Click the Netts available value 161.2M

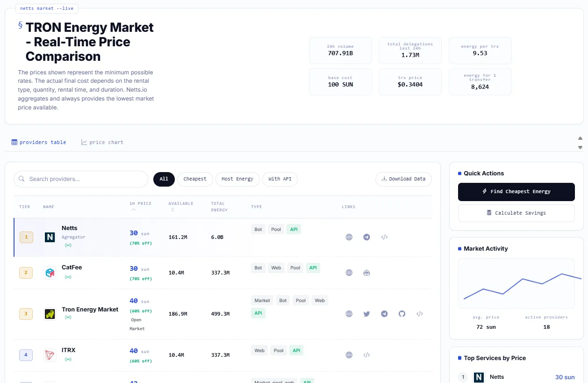178,237
